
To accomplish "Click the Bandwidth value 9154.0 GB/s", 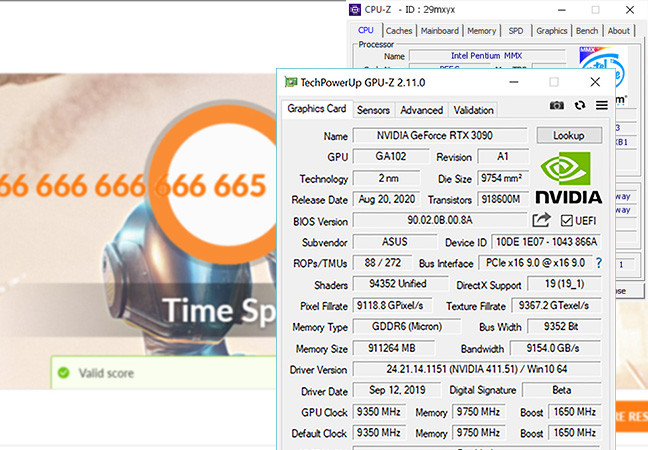I will pos(555,348).
